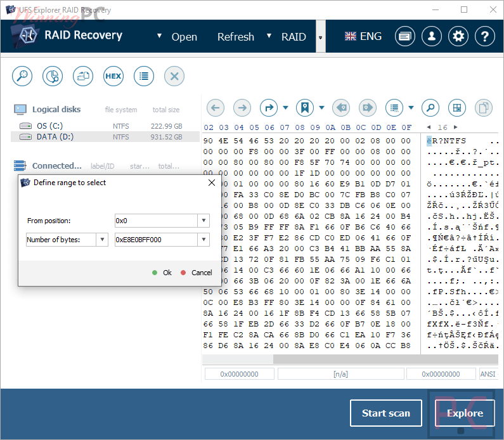Expand the 0xE8E0BFF000 value dropdown
The image size is (504, 440).
(x=204, y=240)
